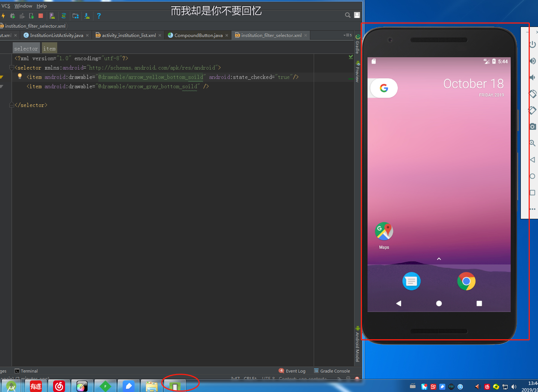Click the system tray volume speaker icon
538x392 pixels.
(514, 387)
